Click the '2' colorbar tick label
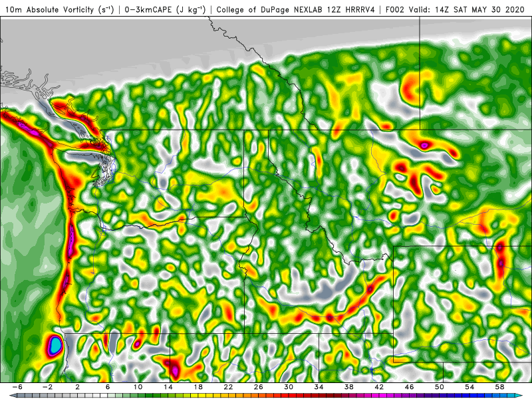 click(x=78, y=387)
